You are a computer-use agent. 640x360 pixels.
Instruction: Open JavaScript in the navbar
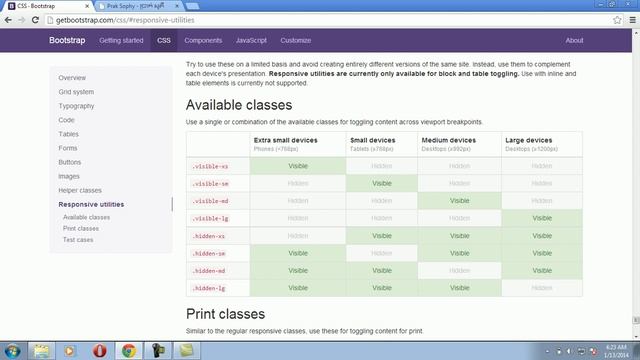pyautogui.click(x=251, y=40)
